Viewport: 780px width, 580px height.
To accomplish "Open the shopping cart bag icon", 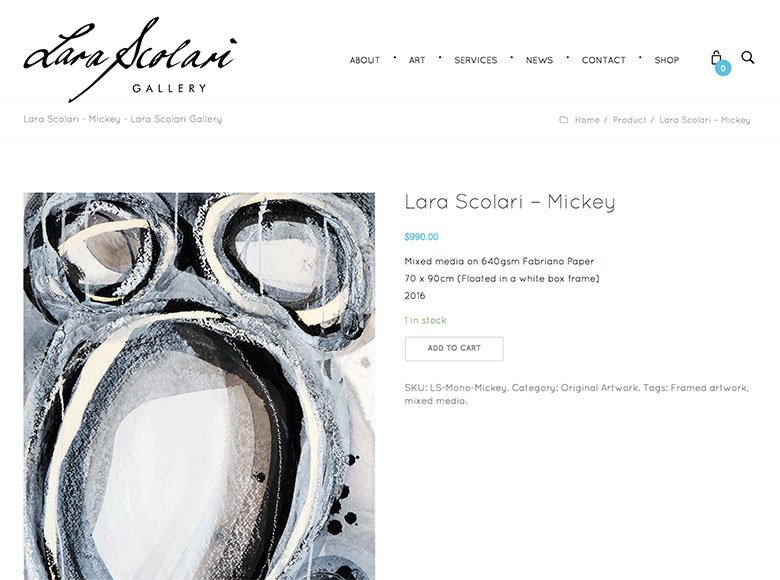I will pyautogui.click(x=716, y=58).
